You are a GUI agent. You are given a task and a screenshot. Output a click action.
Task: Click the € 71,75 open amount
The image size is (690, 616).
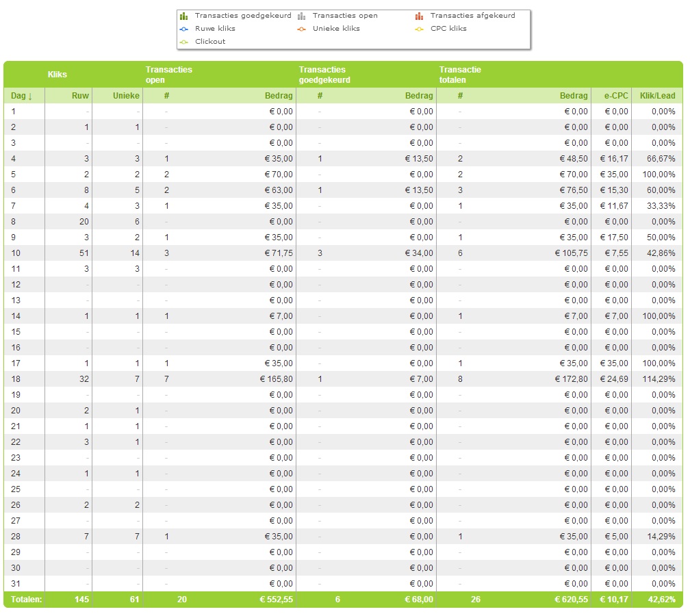(x=278, y=253)
